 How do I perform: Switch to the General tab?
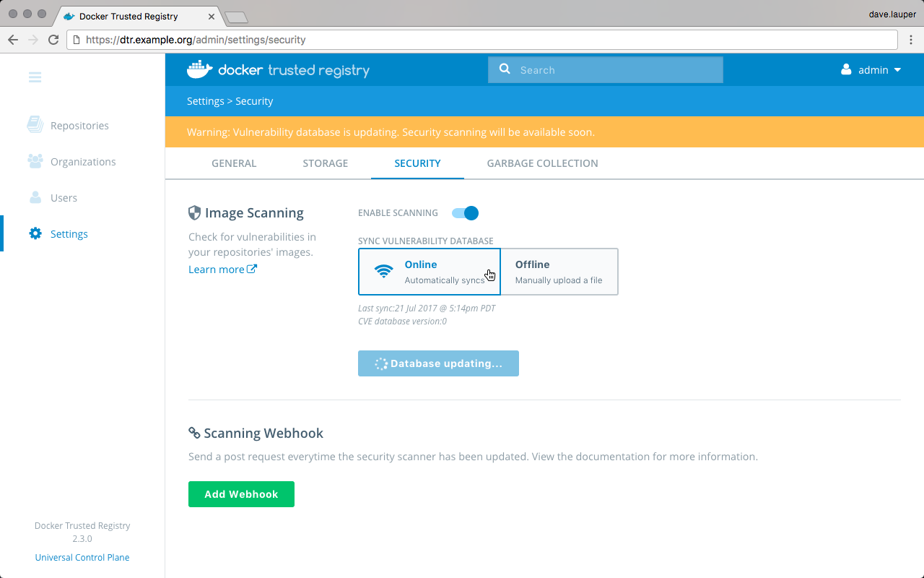point(234,163)
